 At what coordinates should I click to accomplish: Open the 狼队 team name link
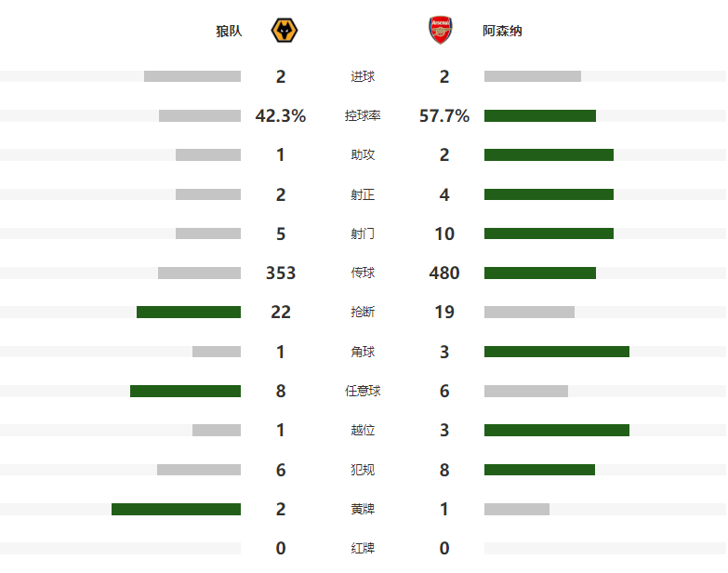point(229,32)
